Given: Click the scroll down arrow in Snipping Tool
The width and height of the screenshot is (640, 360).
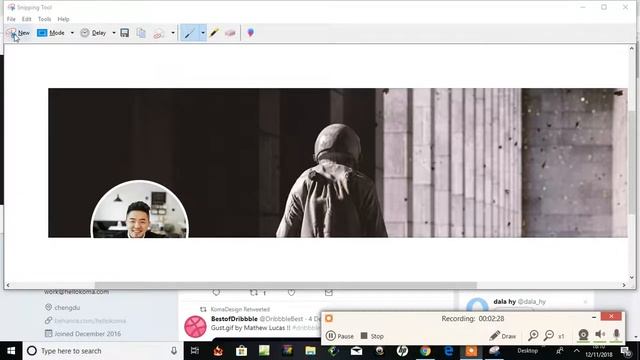Looking at the screenshot, I should click(x=632, y=278).
